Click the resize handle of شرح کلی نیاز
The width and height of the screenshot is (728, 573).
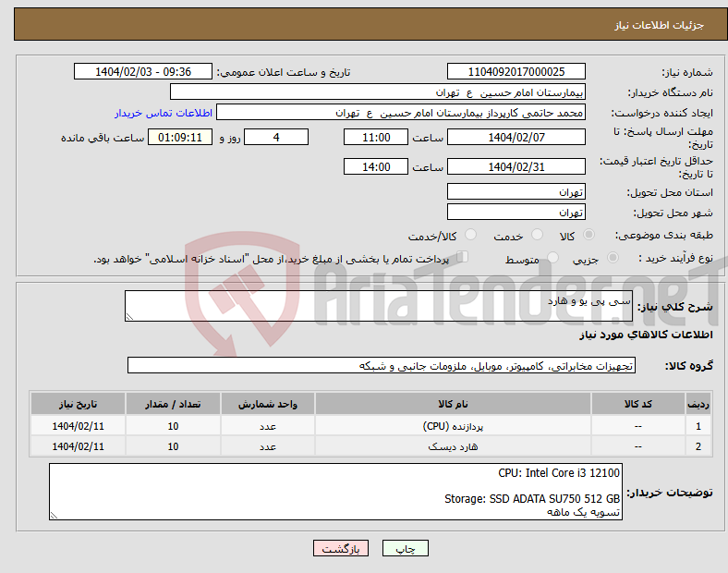point(129,316)
